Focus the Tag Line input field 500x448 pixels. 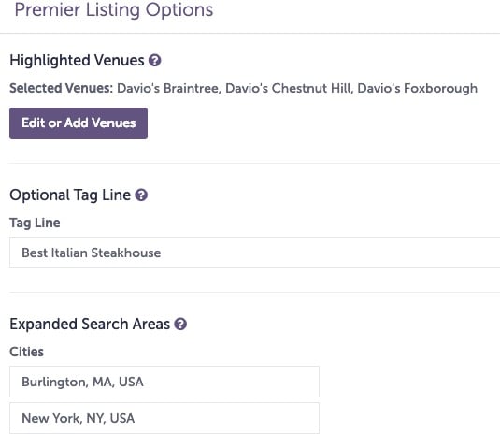click(255, 253)
